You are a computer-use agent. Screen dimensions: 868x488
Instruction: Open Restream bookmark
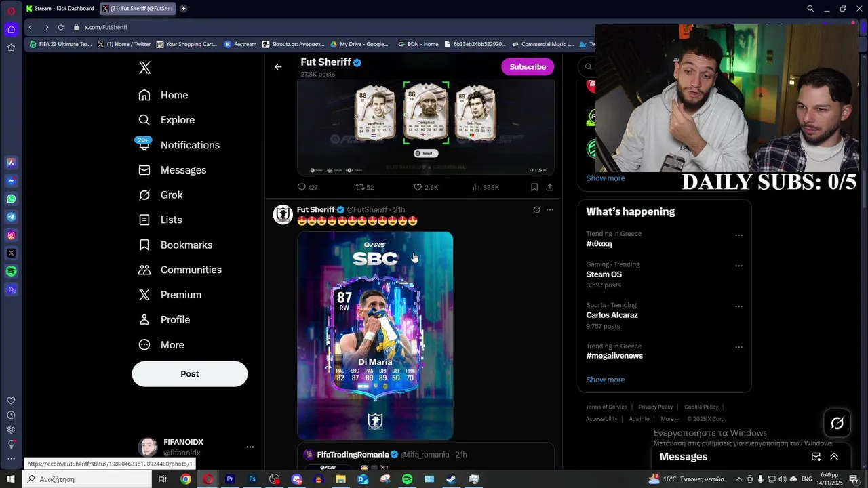pos(240,44)
